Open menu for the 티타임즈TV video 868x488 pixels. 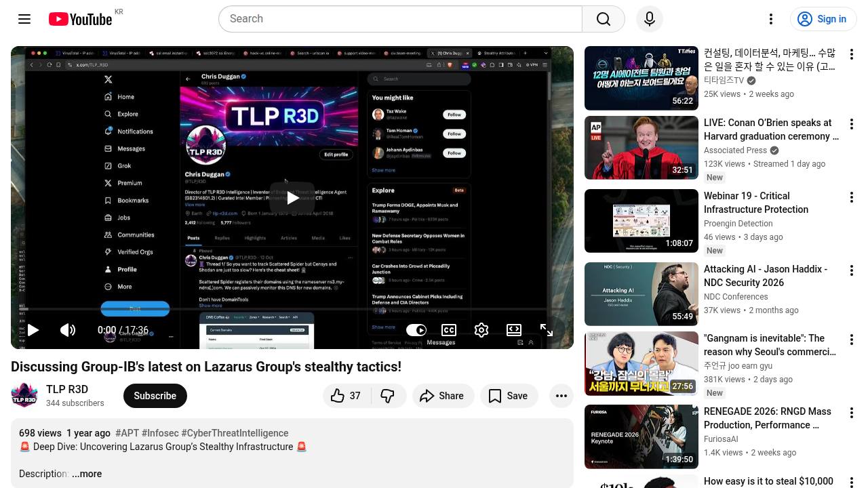point(852,54)
